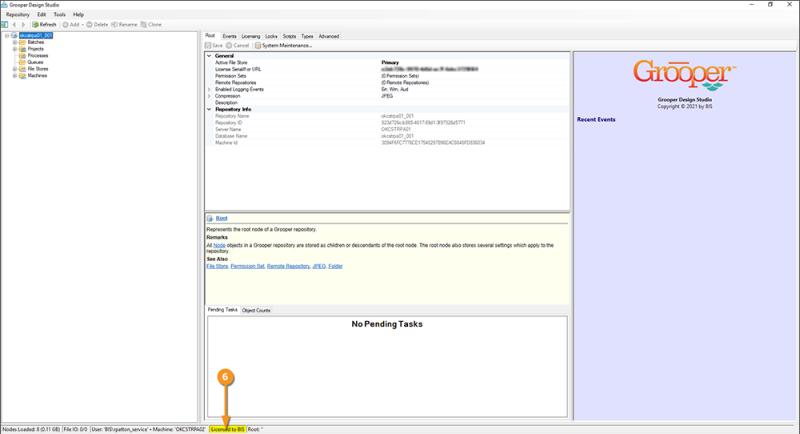Switch to the Licensing tab
Image resolution: width=800 pixels, height=434 pixels.
[x=251, y=36]
